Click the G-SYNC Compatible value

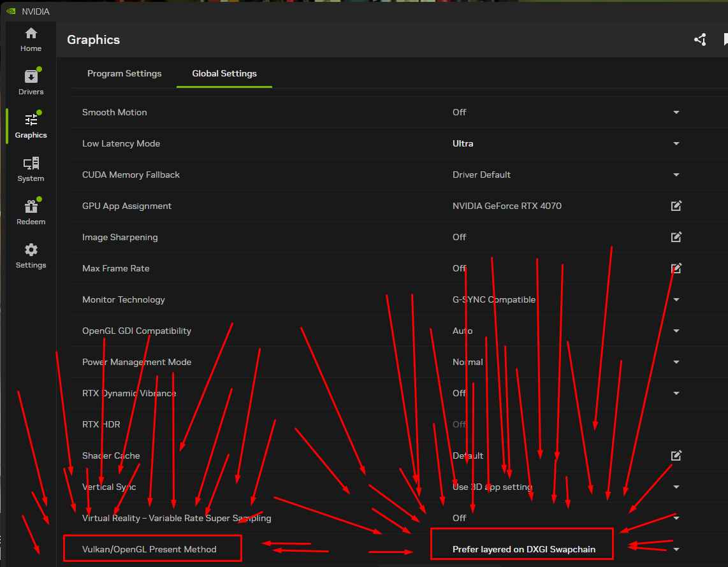pyautogui.click(x=493, y=299)
